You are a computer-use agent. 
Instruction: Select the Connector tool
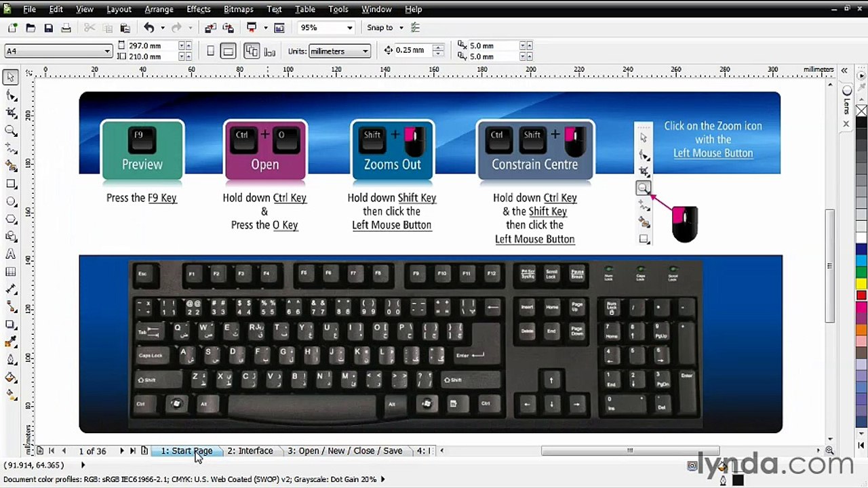(10, 307)
